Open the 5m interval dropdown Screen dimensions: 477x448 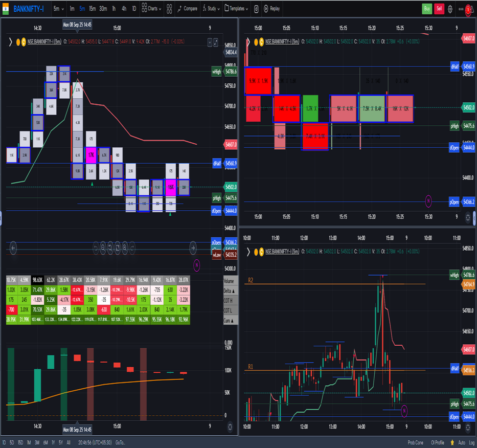[58, 9]
